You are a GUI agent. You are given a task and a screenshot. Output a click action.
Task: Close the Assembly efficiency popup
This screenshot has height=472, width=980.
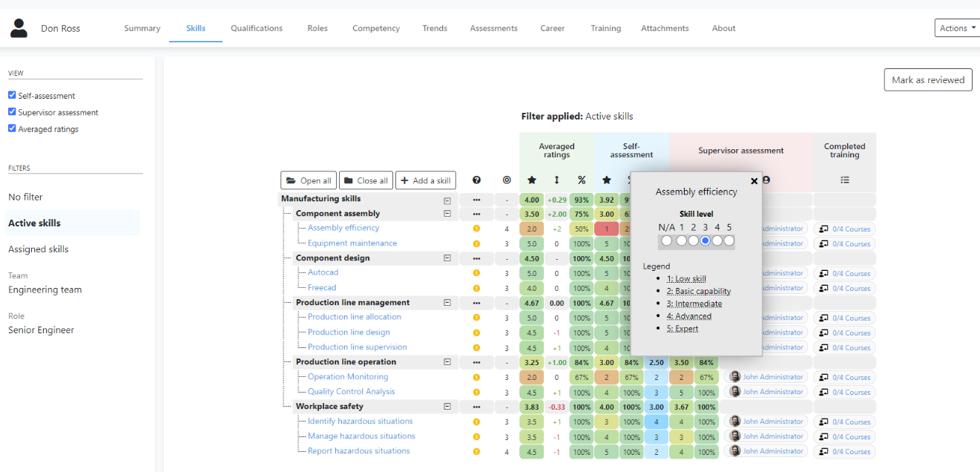click(754, 181)
